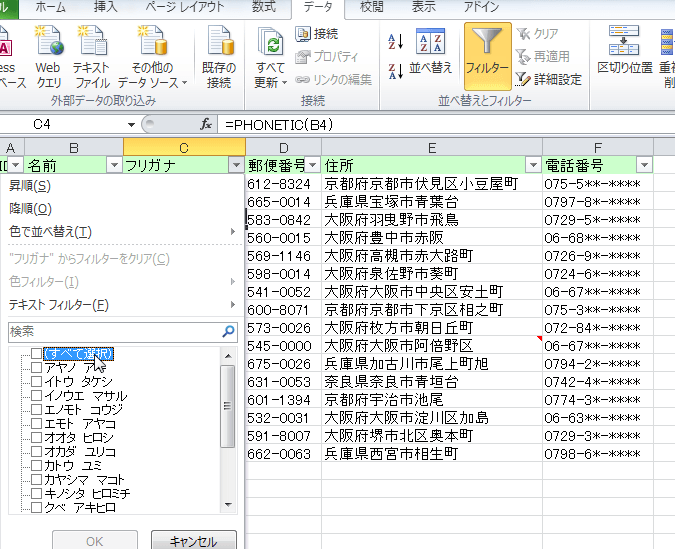Switch to the ホーム ribbon tab

50,7
